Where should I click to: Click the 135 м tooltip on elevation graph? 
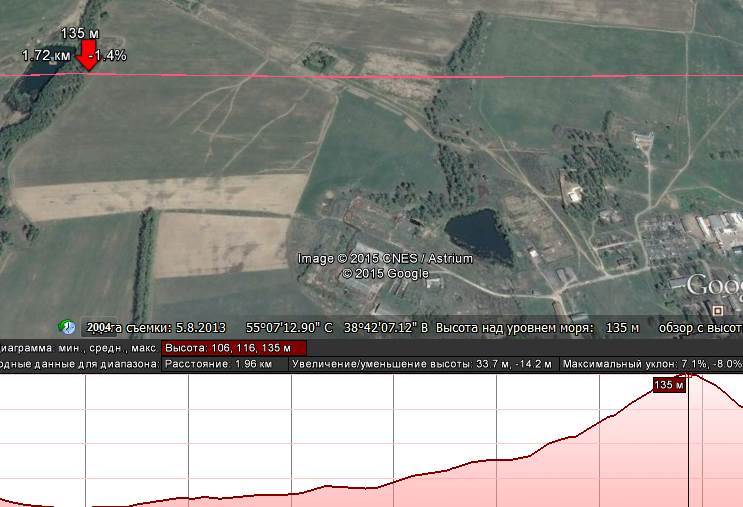click(x=667, y=385)
